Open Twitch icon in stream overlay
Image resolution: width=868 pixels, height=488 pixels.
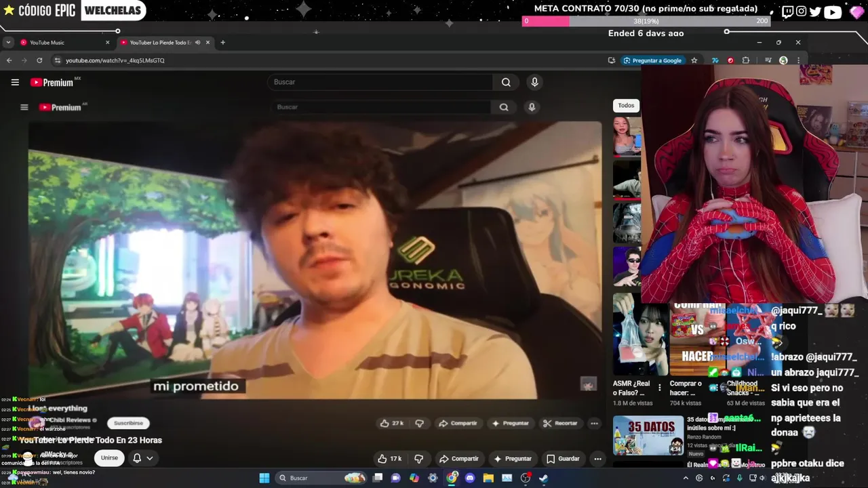pos(787,11)
